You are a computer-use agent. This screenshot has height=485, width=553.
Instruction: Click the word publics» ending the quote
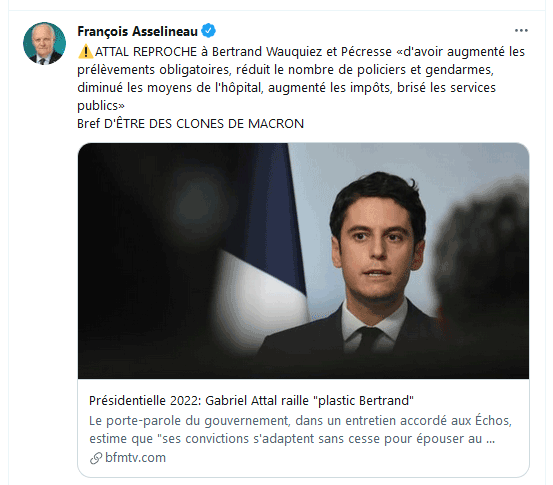[101, 106]
